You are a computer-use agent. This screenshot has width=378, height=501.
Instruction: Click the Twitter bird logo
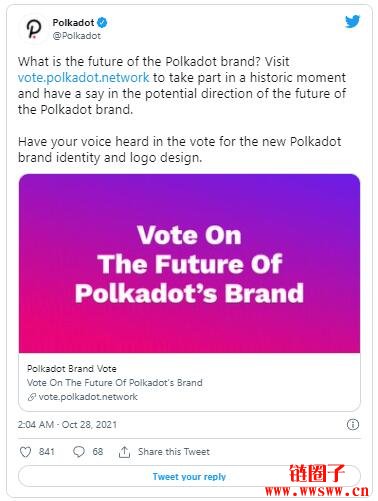(352, 22)
